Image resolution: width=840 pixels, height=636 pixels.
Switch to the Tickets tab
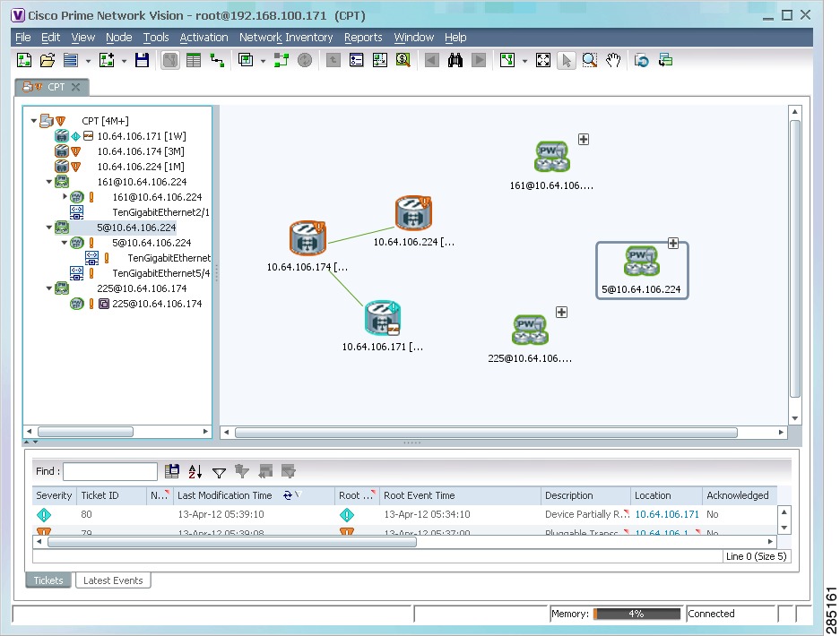coord(48,580)
